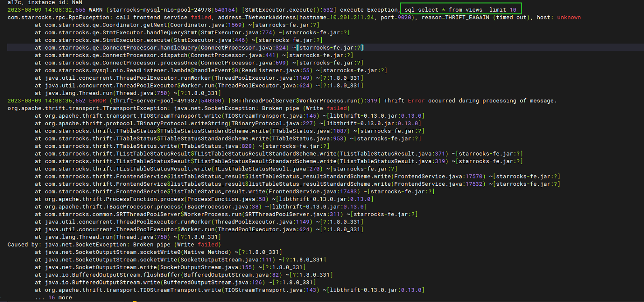
Task: Click the "... 16 more" line
Action: click(x=53, y=297)
